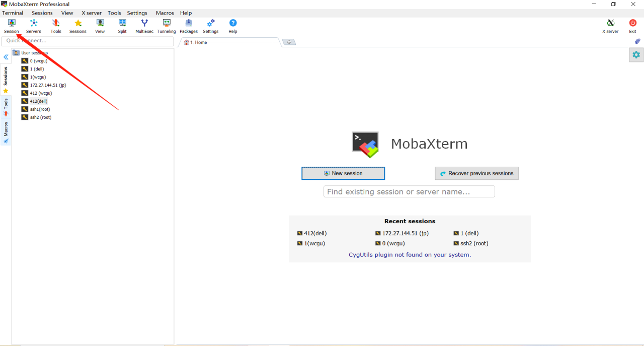
Task: Open the X server menu
Action: click(x=92, y=13)
